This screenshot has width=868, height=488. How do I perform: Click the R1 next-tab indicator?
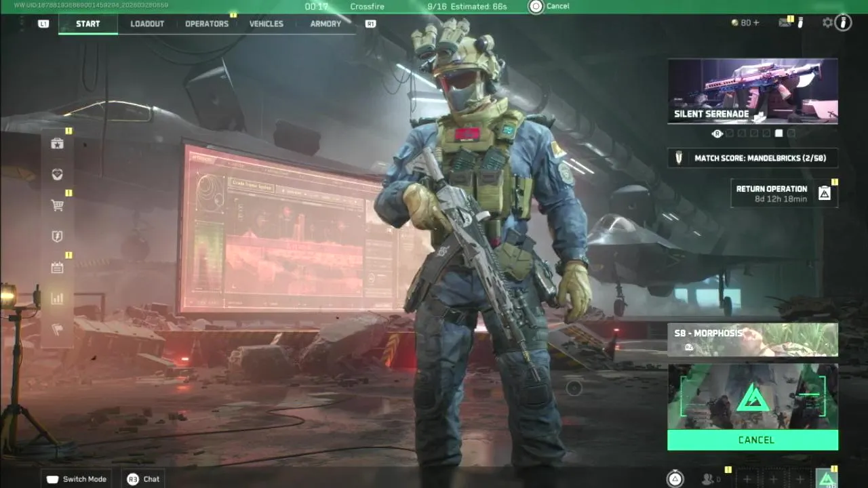370,24
